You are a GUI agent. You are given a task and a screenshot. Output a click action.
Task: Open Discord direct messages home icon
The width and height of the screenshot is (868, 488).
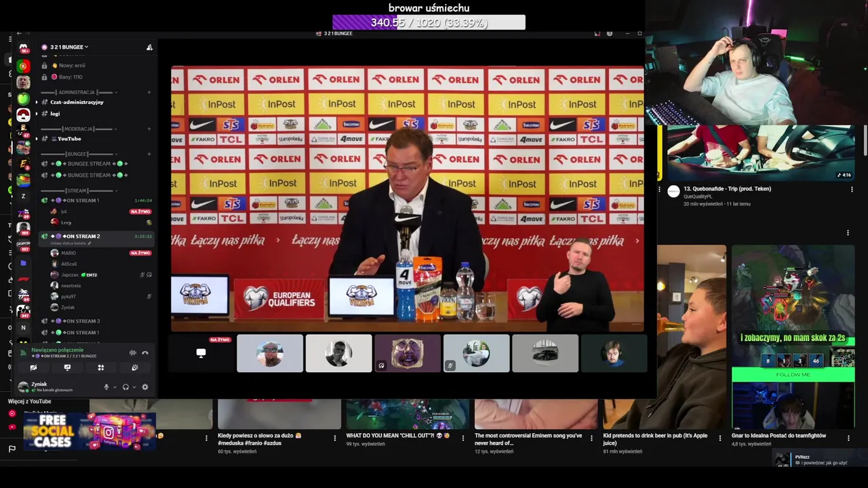23,48
